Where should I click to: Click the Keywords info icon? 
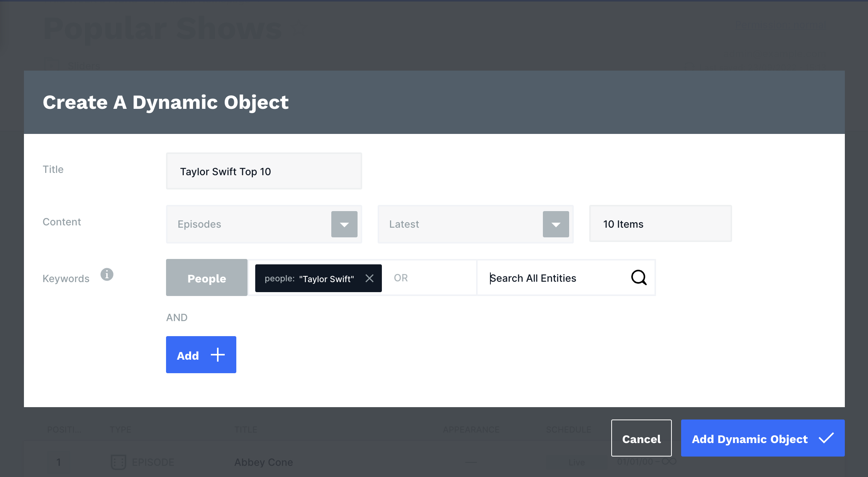[x=107, y=274]
